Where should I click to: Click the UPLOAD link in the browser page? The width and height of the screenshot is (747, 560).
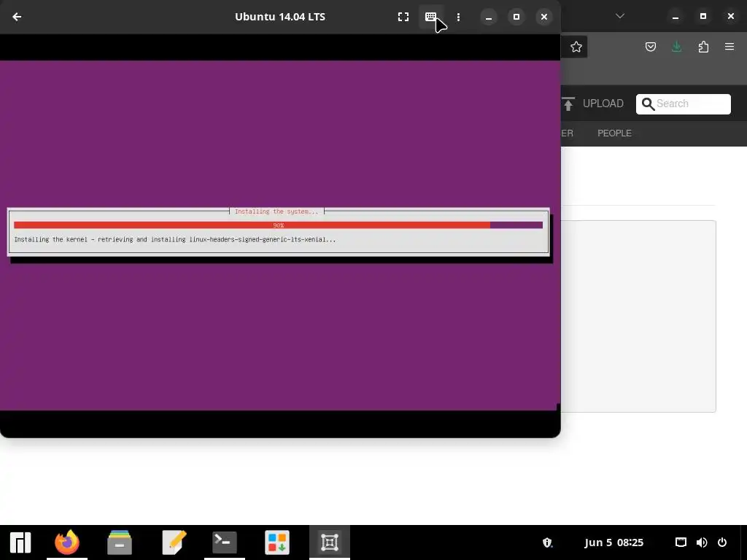click(x=603, y=104)
